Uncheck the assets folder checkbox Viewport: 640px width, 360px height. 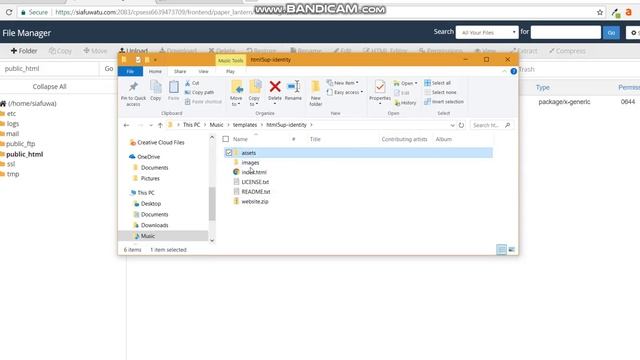[x=229, y=153]
